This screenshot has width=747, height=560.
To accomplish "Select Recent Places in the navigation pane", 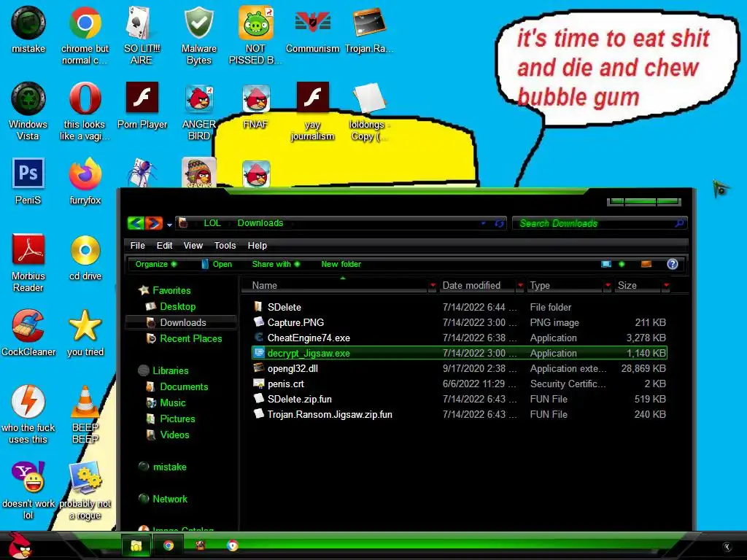I will point(190,338).
